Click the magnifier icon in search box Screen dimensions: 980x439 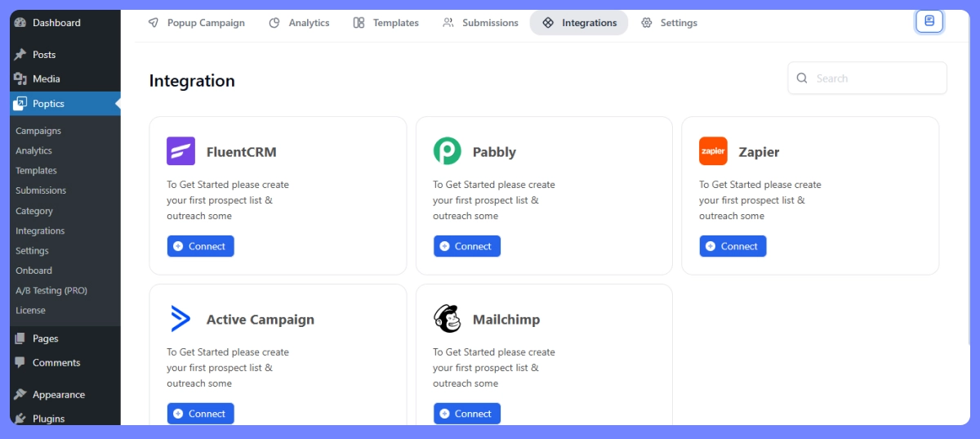pyautogui.click(x=802, y=78)
